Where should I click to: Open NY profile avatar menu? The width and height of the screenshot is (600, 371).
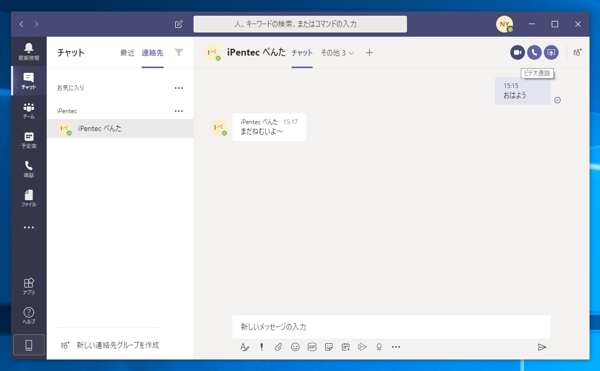pos(504,24)
